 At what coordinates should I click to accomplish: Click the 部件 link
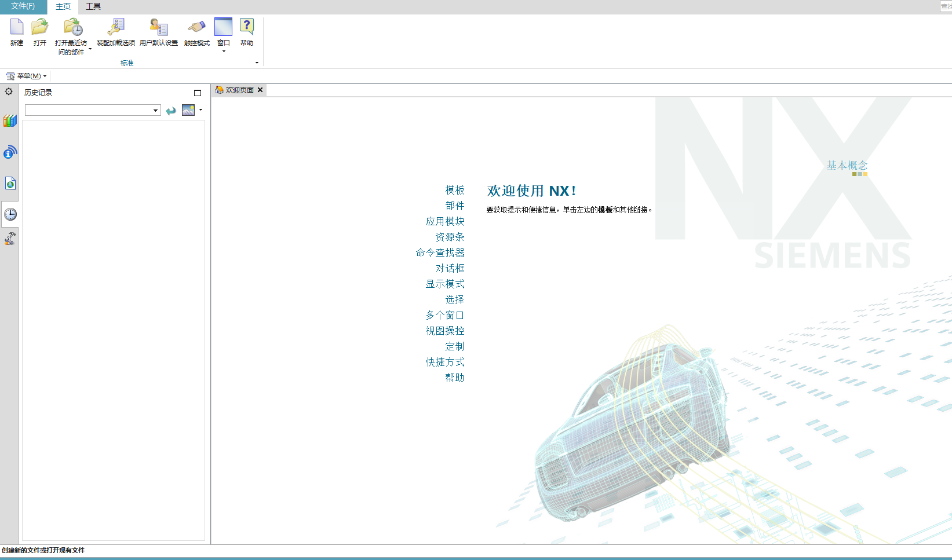coord(455,206)
